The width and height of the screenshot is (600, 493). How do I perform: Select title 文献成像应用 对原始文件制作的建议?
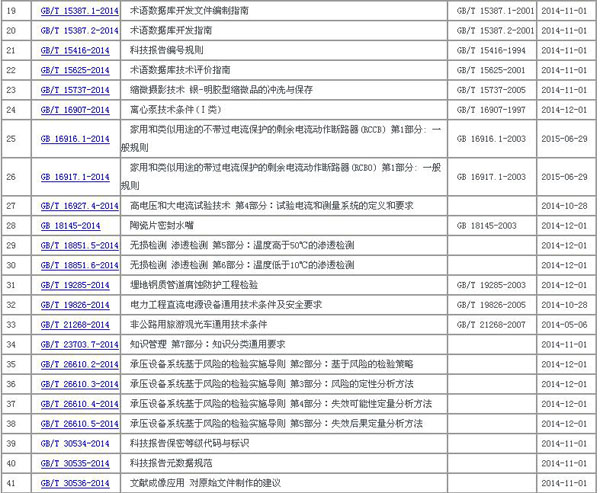(x=205, y=484)
